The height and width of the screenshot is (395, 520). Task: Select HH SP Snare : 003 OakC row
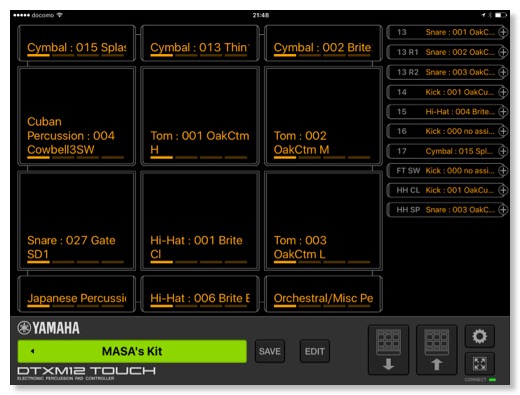(x=447, y=210)
